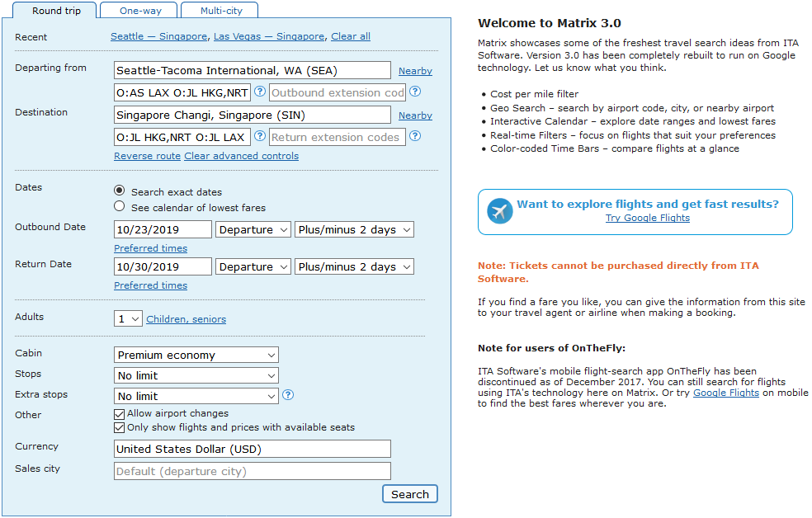The width and height of the screenshot is (812, 518).
Task: Open recent search Las Vegas — Singapore
Action: click(x=269, y=36)
